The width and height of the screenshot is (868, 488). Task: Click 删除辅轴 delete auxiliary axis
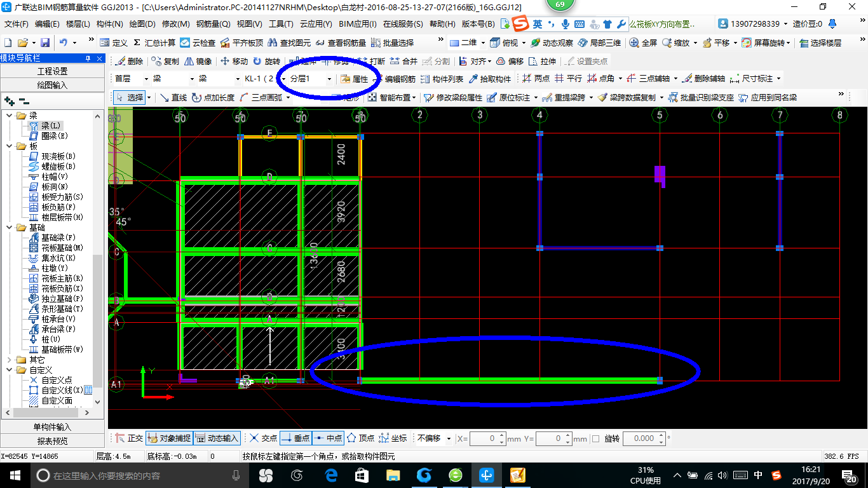[703, 79]
